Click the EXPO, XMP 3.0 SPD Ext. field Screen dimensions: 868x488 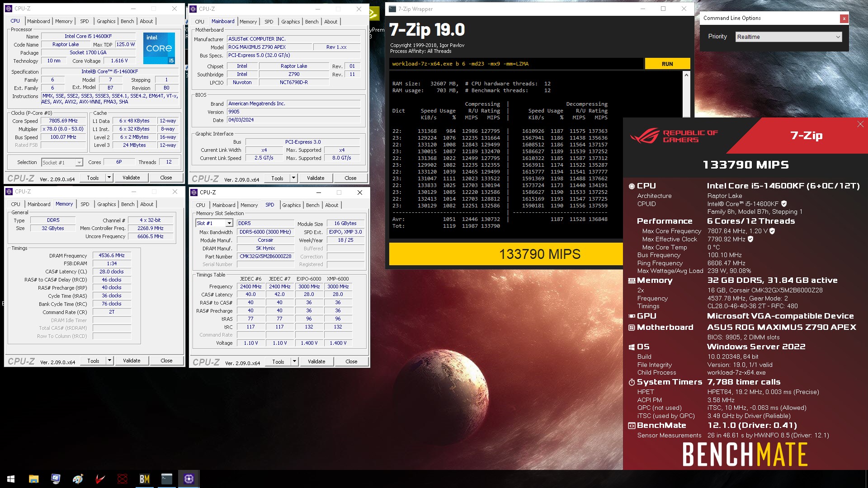[x=345, y=232]
